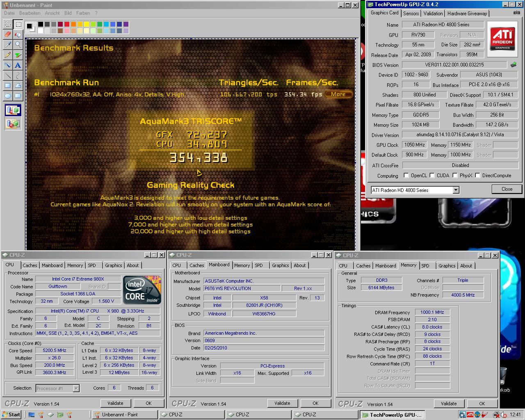Open the ATI tray icon in system tray
525x420 pixels.
point(470,415)
